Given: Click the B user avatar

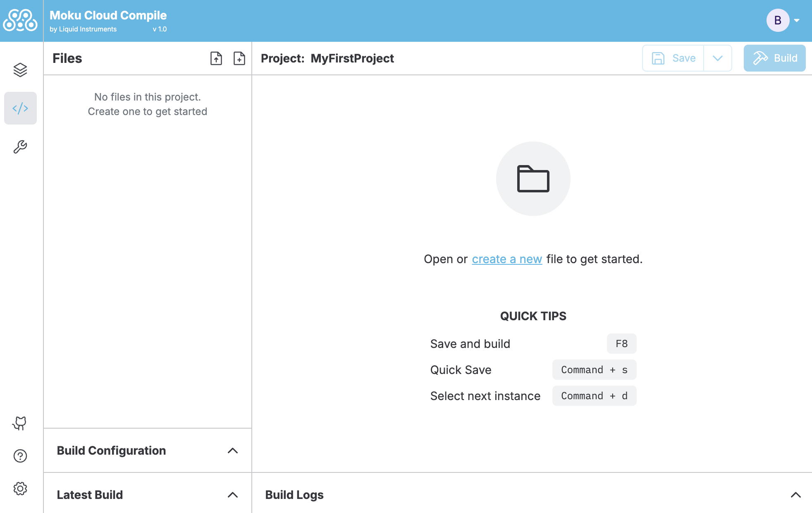Looking at the screenshot, I should (778, 20).
